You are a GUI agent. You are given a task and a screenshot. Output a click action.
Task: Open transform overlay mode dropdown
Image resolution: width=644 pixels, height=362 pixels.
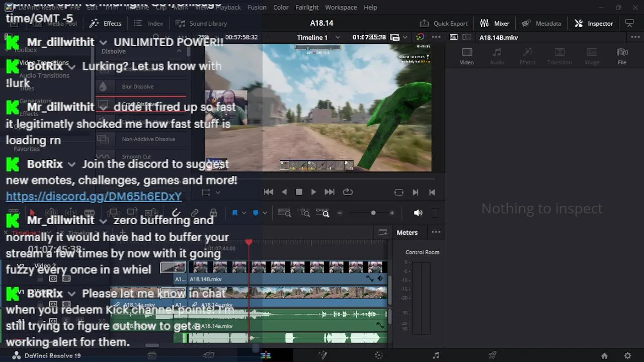click(x=217, y=192)
